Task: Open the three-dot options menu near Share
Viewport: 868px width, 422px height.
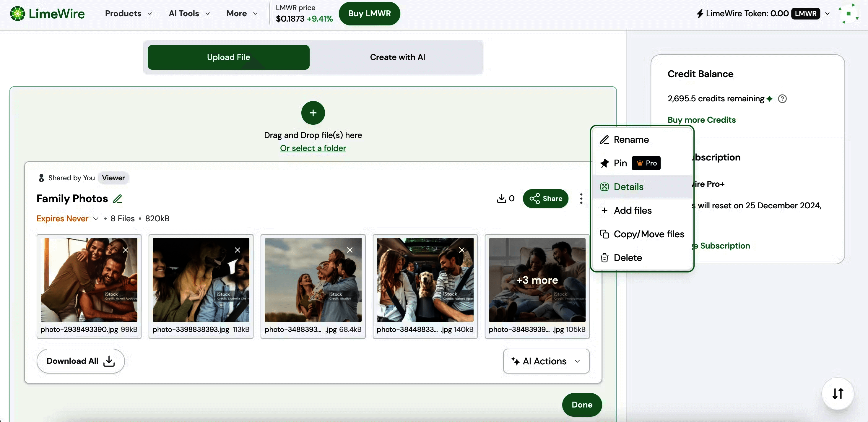Action: pyautogui.click(x=581, y=199)
